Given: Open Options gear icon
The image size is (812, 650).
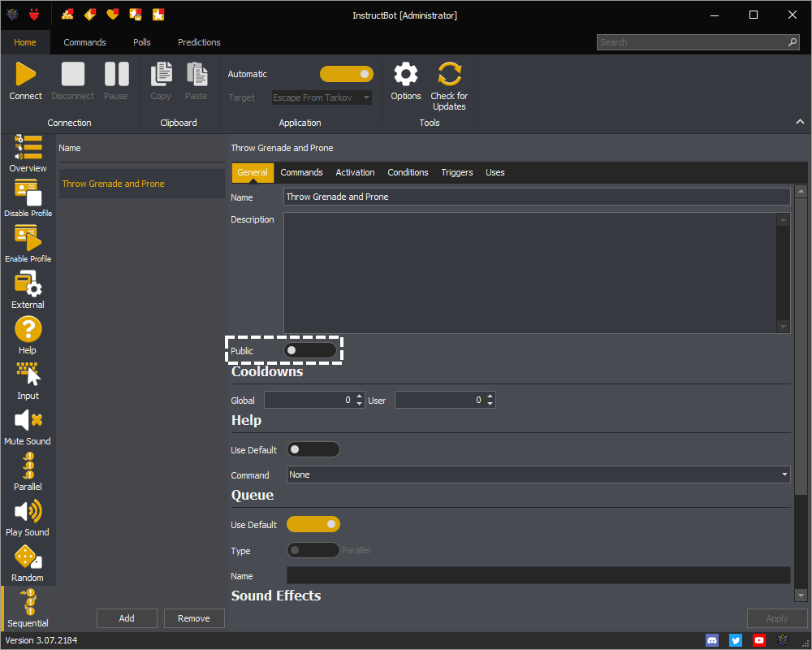Looking at the screenshot, I should [406, 74].
